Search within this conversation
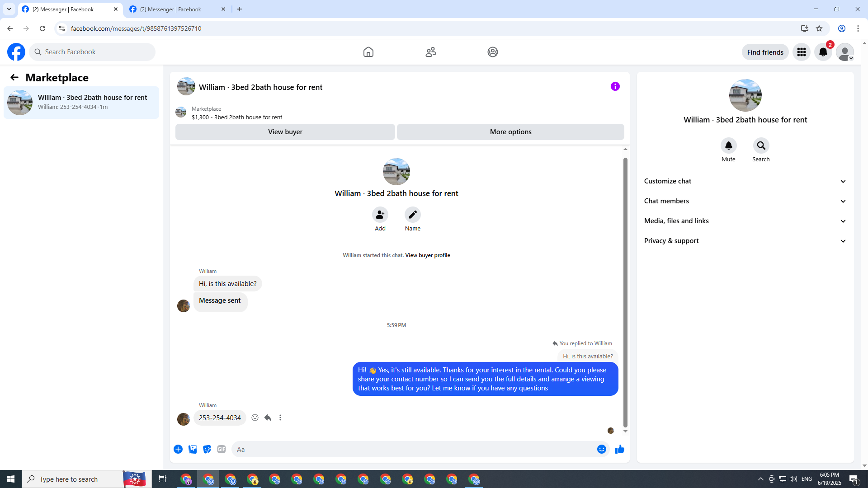868x488 pixels. pos(761,145)
